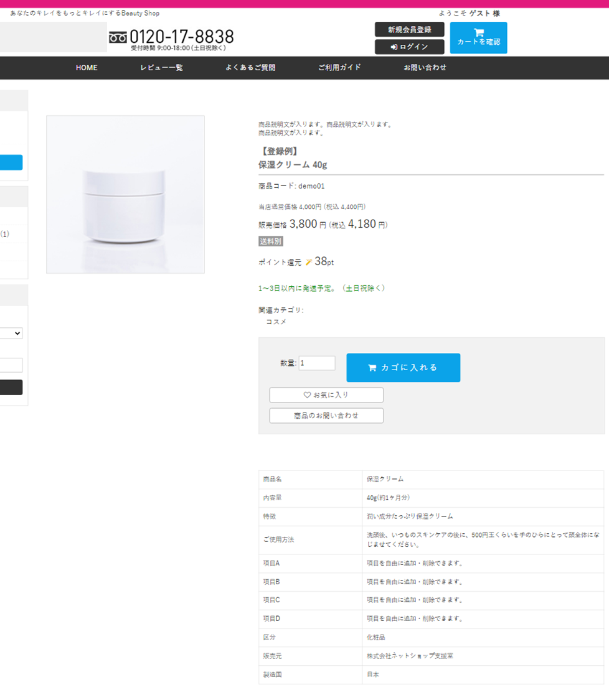Screen dimensions: 609x700
Task: Click the cream jar product image
Action: [x=125, y=194]
